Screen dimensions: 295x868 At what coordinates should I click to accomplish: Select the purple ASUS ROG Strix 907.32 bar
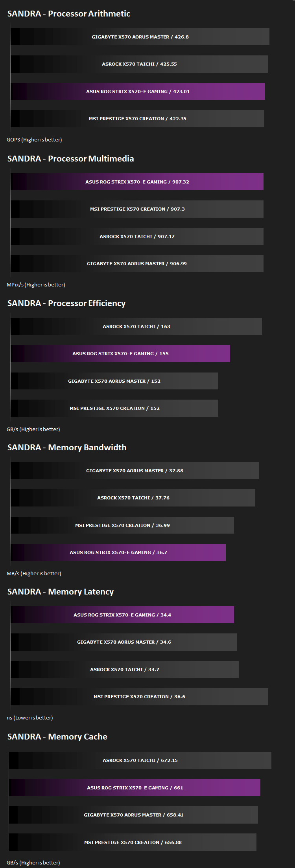point(137,182)
